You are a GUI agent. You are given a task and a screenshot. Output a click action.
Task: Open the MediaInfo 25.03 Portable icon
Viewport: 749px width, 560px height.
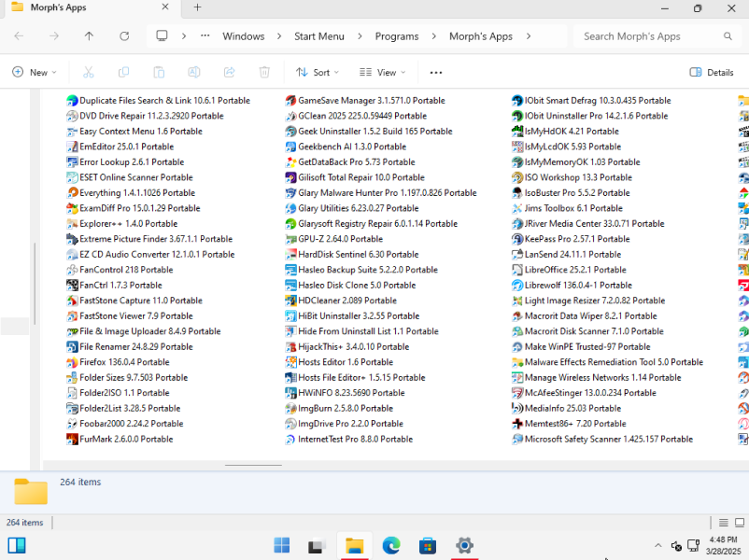point(517,409)
